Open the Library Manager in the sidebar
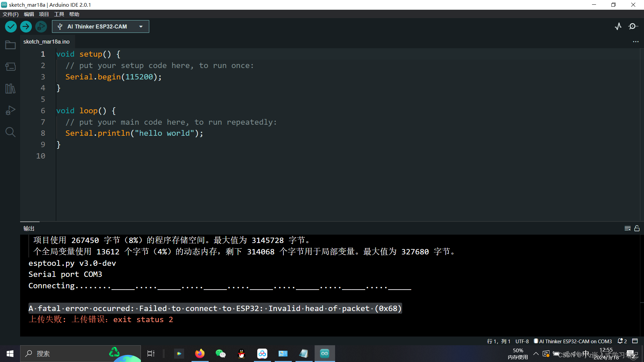Screen dimensions: 644x362 [10, 88]
